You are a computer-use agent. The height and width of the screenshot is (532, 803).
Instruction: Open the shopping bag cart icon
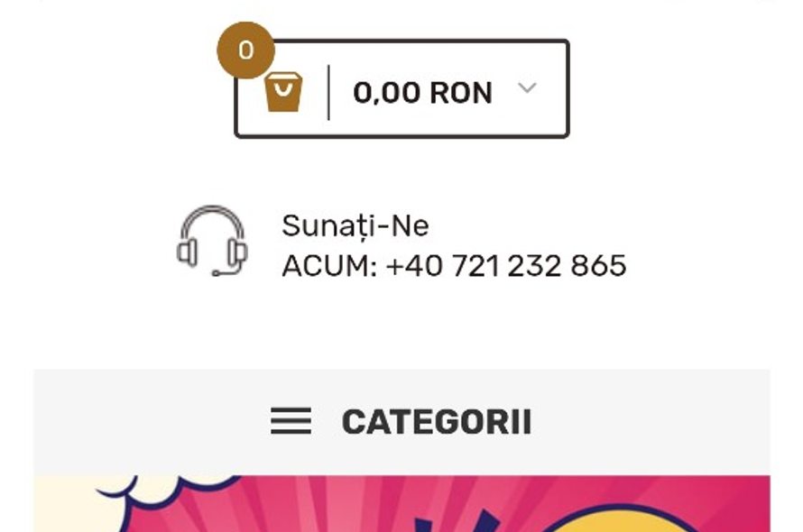coord(283,92)
